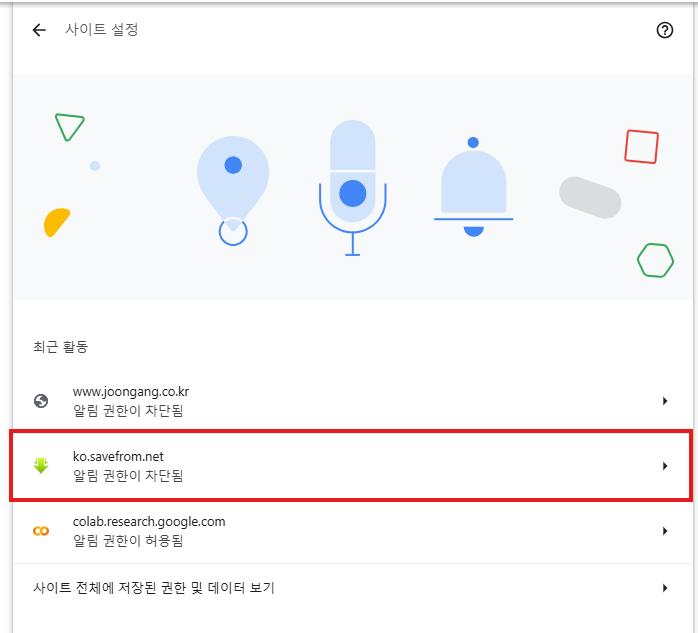Click the green triangle outline shape
The height and width of the screenshot is (633, 698).
coord(68,126)
